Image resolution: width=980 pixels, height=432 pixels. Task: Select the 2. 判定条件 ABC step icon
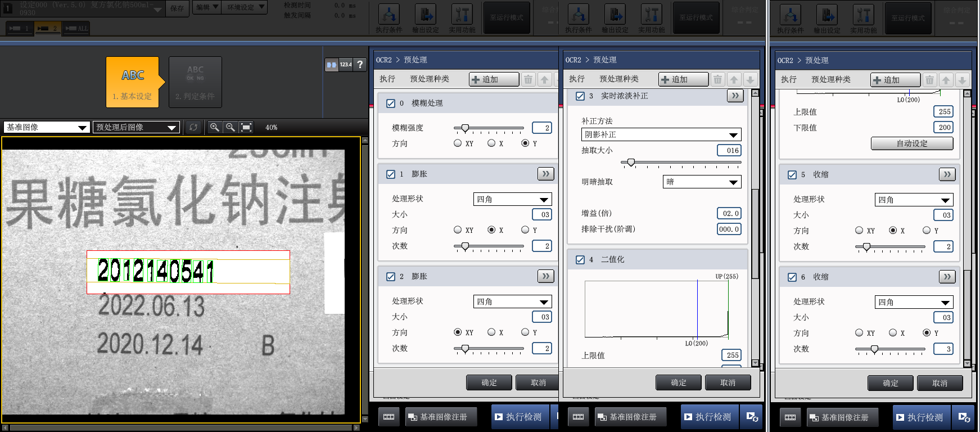(x=195, y=82)
